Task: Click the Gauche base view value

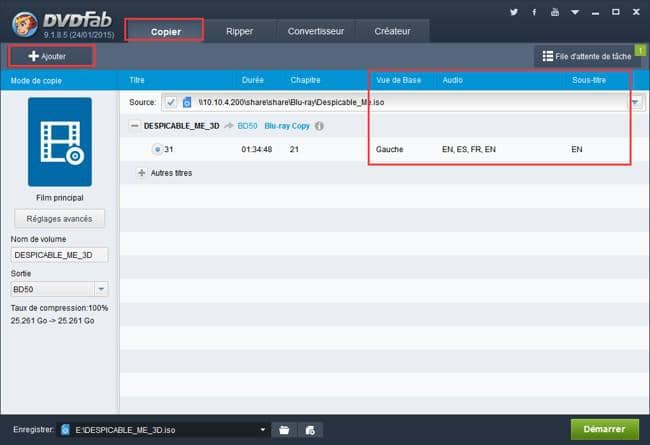Action: [x=389, y=149]
